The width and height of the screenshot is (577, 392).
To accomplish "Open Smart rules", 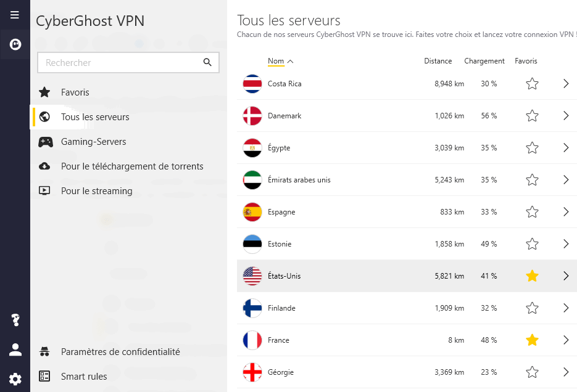I will point(84,377).
